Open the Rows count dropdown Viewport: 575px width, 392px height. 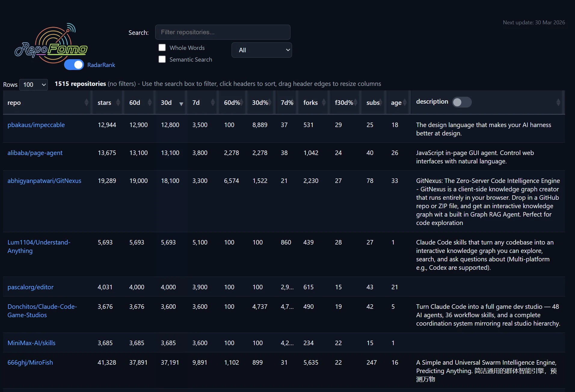click(33, 85)
